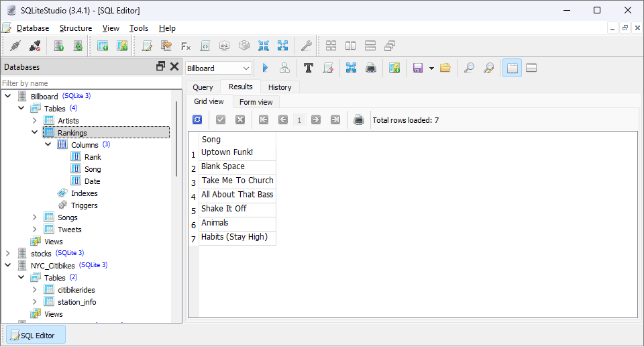This screenshot has width=644, height=347.
Task: Save SQL to file with the floppy icon
Action: [x=418, y=68]
